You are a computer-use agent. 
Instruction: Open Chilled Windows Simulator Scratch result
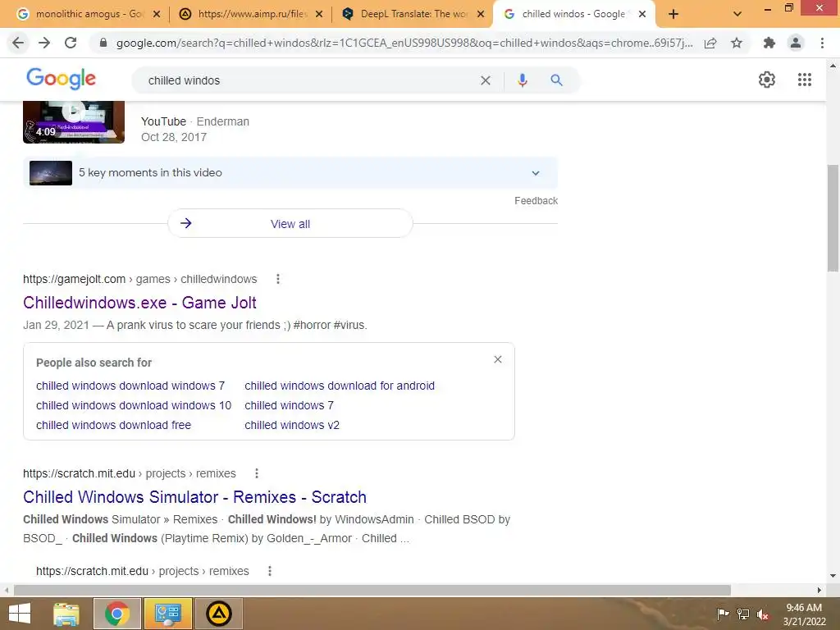click(x=194, y=497)
